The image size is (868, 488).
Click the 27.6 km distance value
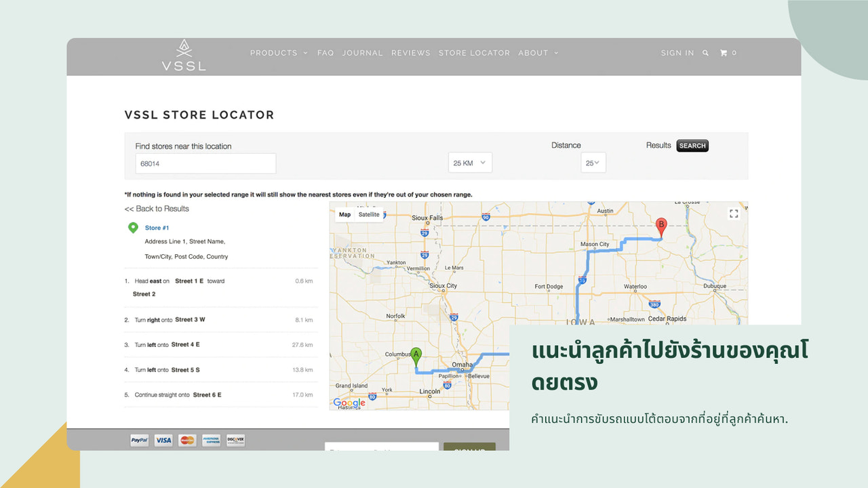point(302,345)
